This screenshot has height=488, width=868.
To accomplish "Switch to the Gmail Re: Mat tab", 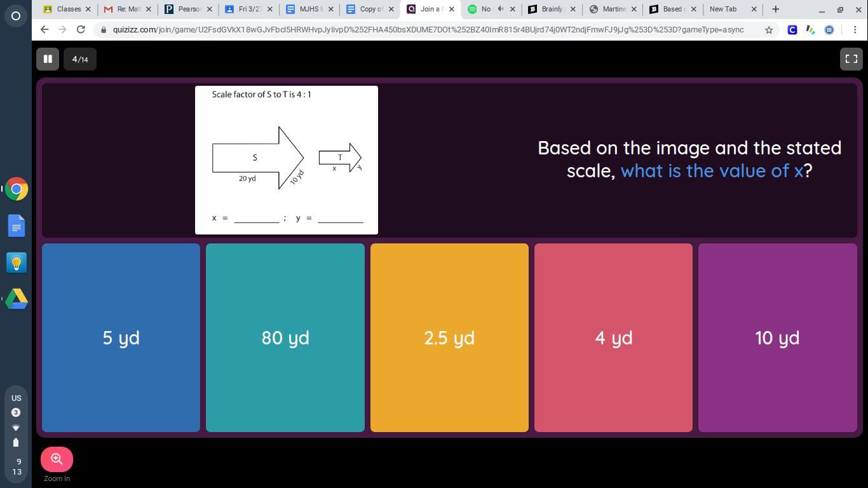I will 127,10.
